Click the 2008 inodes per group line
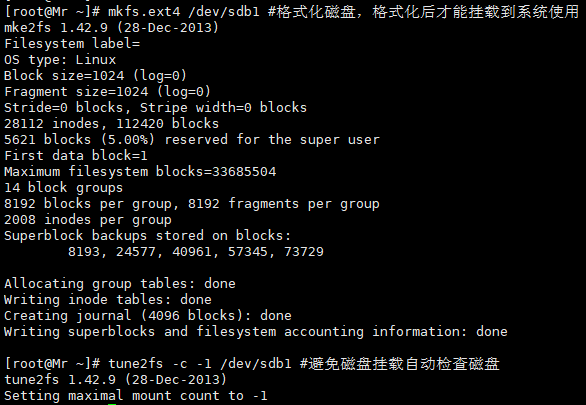 [88, 220]
